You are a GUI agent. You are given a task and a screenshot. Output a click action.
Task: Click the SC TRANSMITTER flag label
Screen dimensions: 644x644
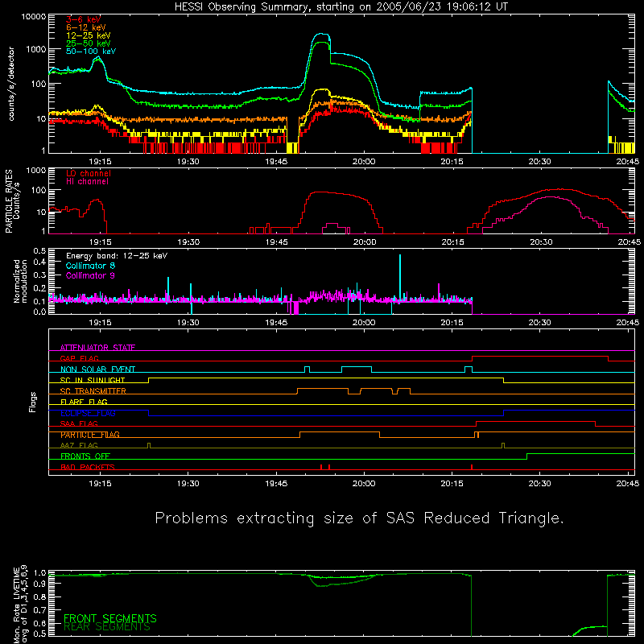coord(93,391)
